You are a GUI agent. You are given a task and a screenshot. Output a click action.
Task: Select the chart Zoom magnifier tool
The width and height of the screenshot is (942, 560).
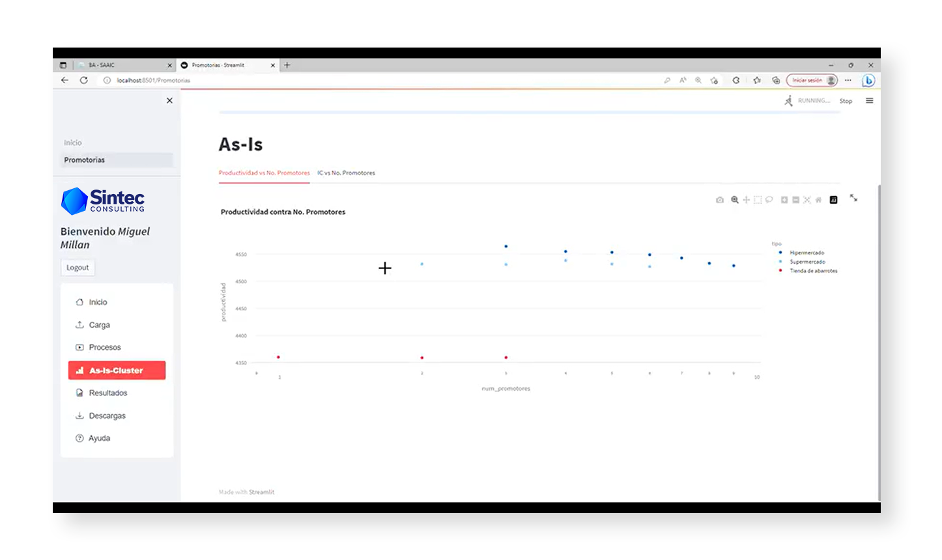(x=734, y=200)
